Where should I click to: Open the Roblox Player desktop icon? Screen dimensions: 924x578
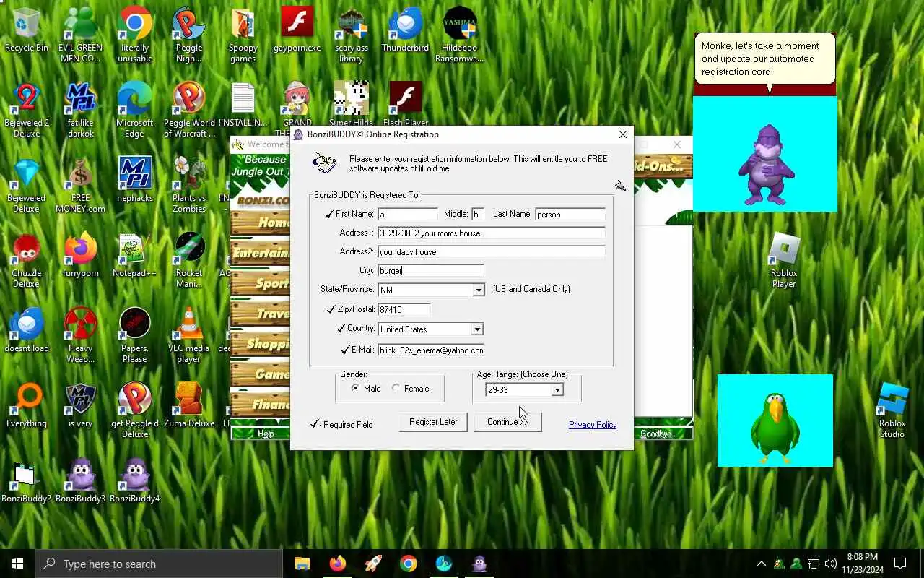point(784,260)
